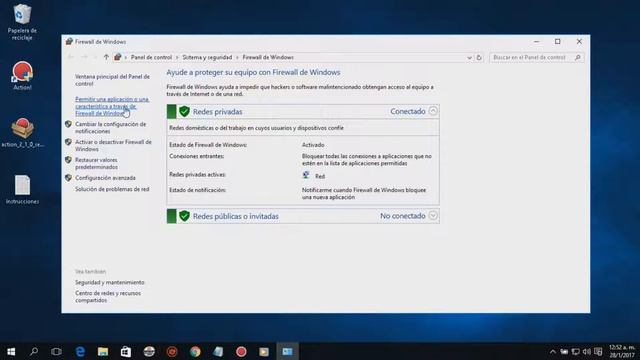This screenshot has width=640, height=360.
Task: Open Cambiar la configuración de notificaciones
Action: click(110, 127)
